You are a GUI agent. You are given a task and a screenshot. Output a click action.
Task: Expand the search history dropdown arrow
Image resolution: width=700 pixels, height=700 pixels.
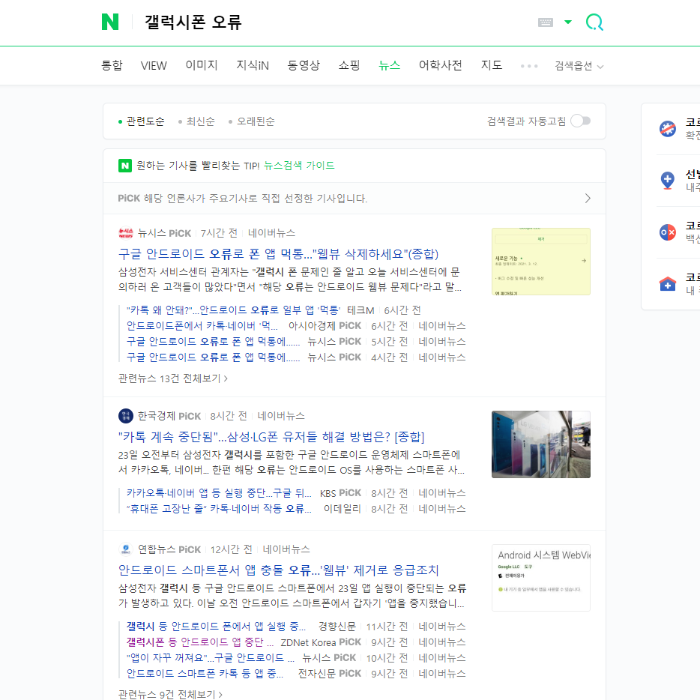(568, 22)
